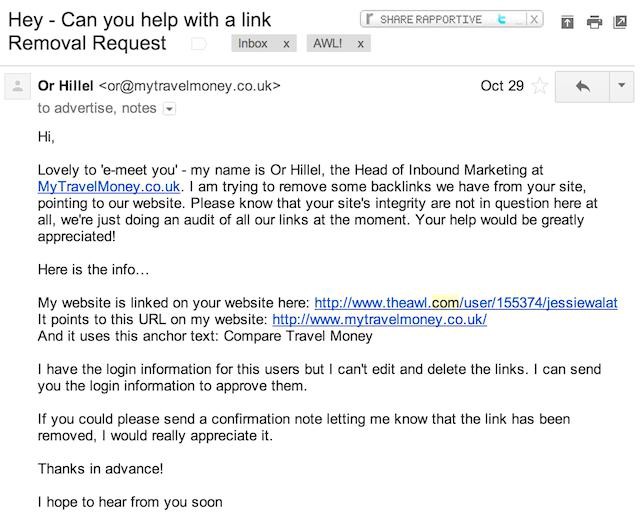Screen dimensions: 640x518
Task: Click the reply arrow button
Action: [582, 86]
